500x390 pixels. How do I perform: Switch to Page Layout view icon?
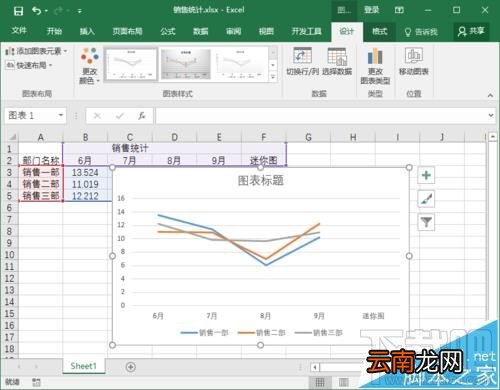pyautogui.click(x=343, y=382)
